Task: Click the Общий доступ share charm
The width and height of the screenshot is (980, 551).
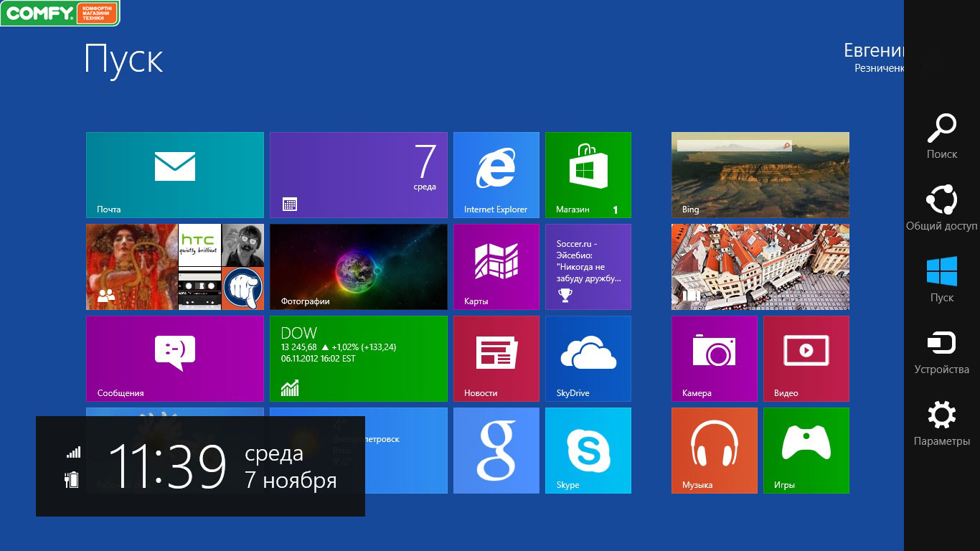Action: (x=942, y=208)
